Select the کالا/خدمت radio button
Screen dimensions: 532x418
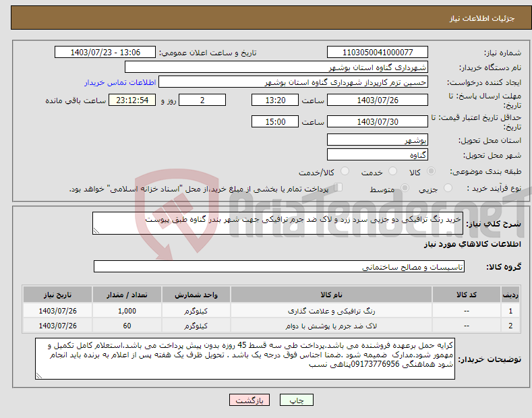345,171
